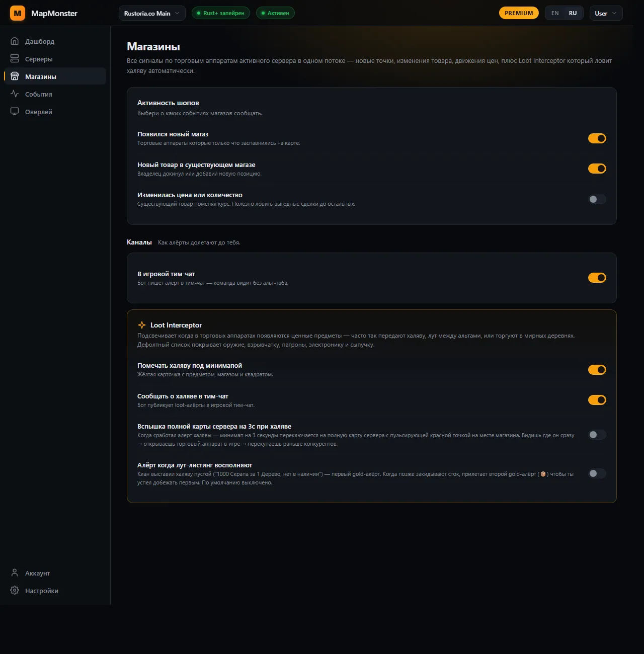Click the MapMonster brand name

click(x=54, y=14)
